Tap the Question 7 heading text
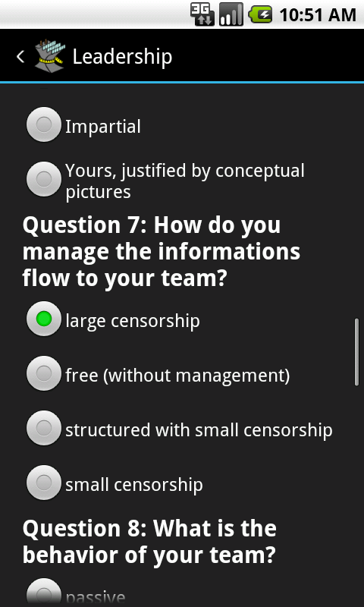Screen dimensions: 364x607 point(162,252)
